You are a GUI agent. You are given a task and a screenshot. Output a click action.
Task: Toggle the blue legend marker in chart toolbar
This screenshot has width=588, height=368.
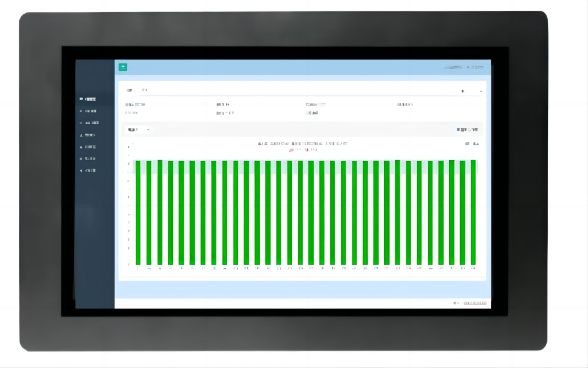[x=458, y=129]
